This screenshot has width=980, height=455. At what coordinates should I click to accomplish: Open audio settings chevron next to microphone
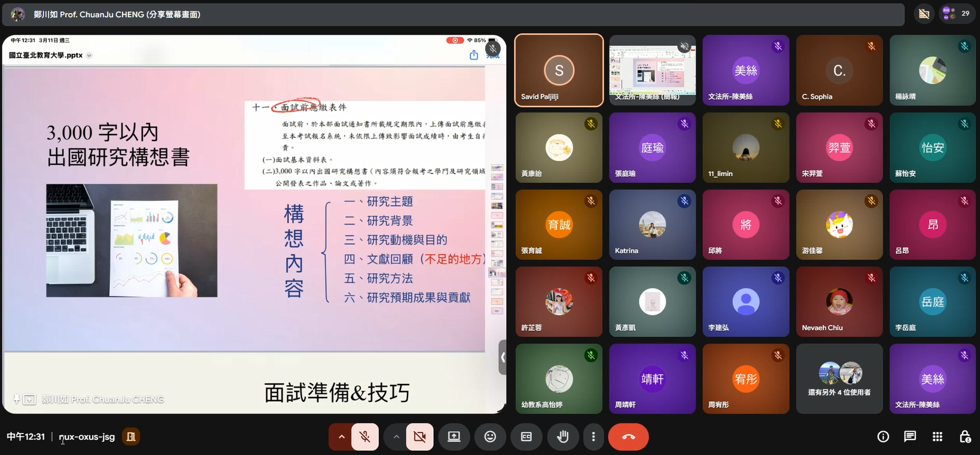341,437
